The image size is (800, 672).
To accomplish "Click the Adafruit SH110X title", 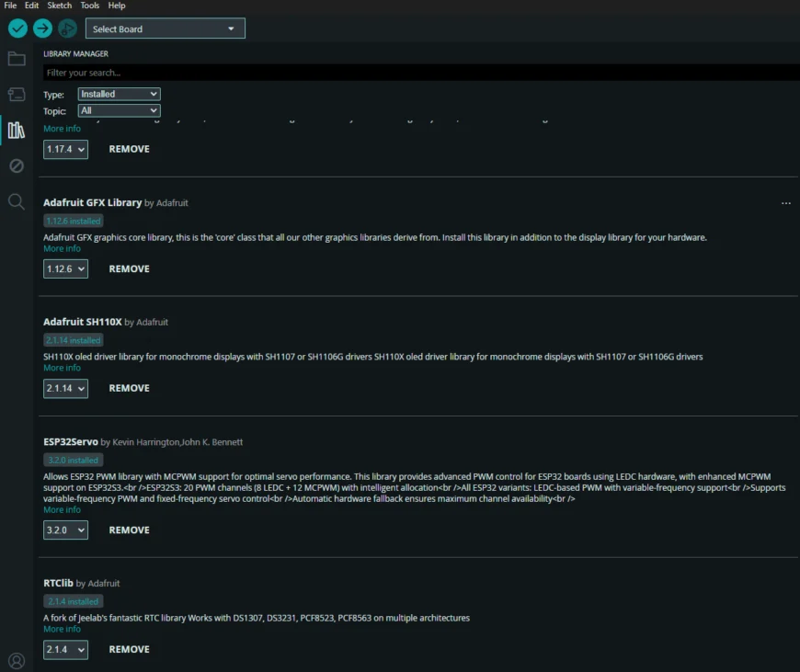I will pos(83,322).
